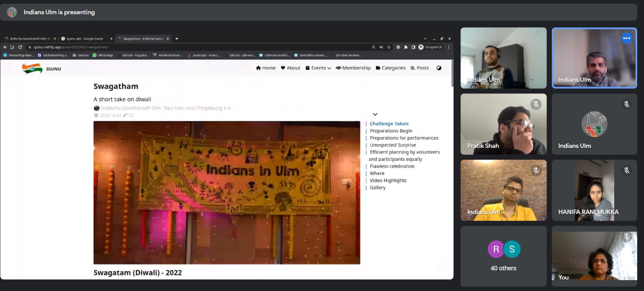The width and height of the screenshot is (644, 291).
Task: Click the clock icon beside post date
Action: pyautogui.click(x=131, y=115)
